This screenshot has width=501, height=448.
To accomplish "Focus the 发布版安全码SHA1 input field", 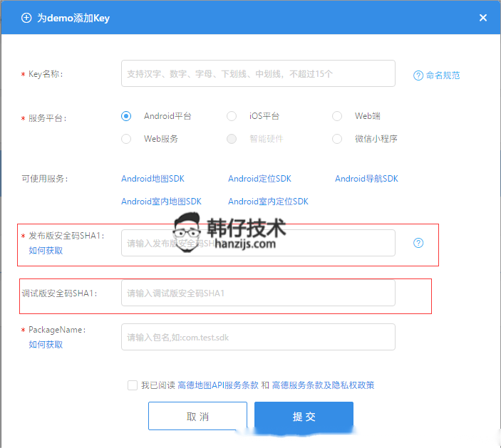I will pos(258,243).
